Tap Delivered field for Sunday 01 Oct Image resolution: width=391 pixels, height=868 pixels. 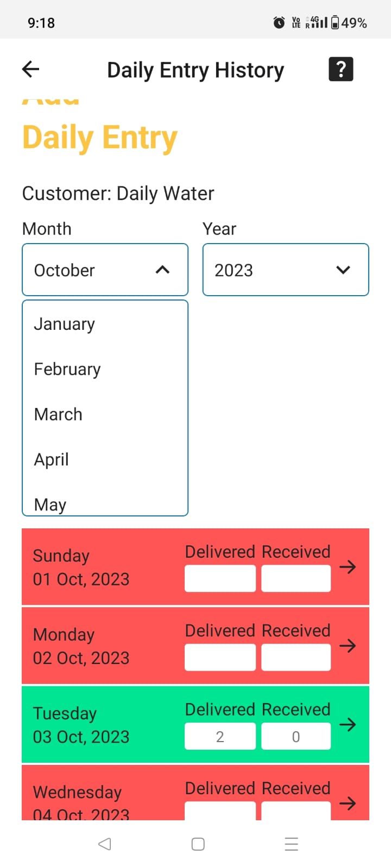220,578
